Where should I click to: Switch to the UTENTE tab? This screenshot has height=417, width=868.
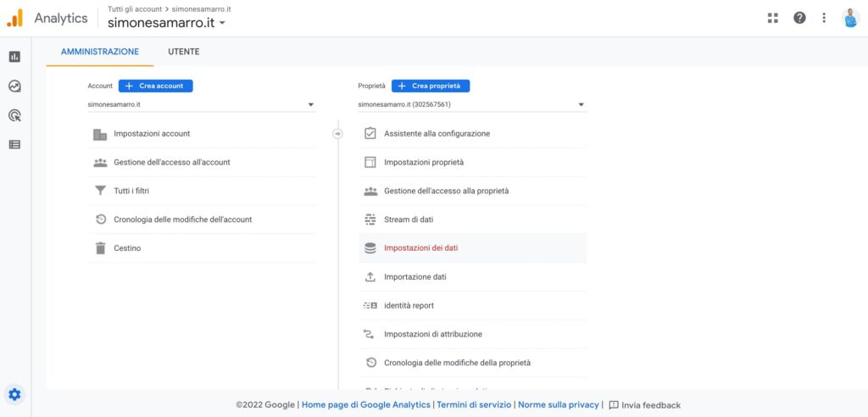point(184,52)
